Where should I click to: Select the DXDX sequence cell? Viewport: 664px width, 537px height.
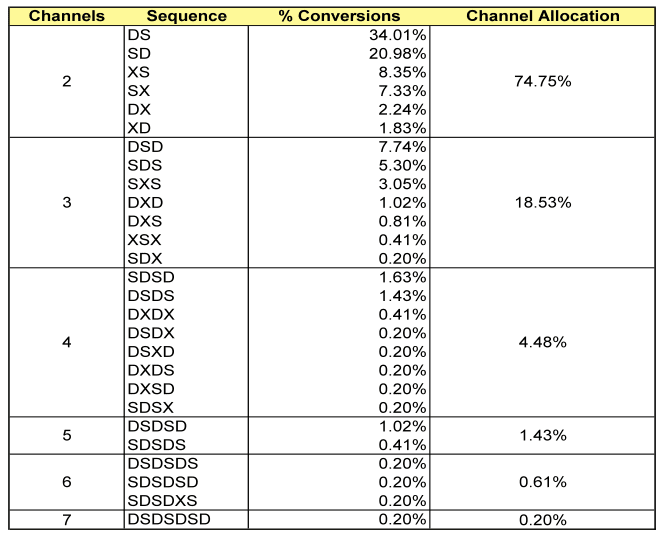tap(149, 314)
